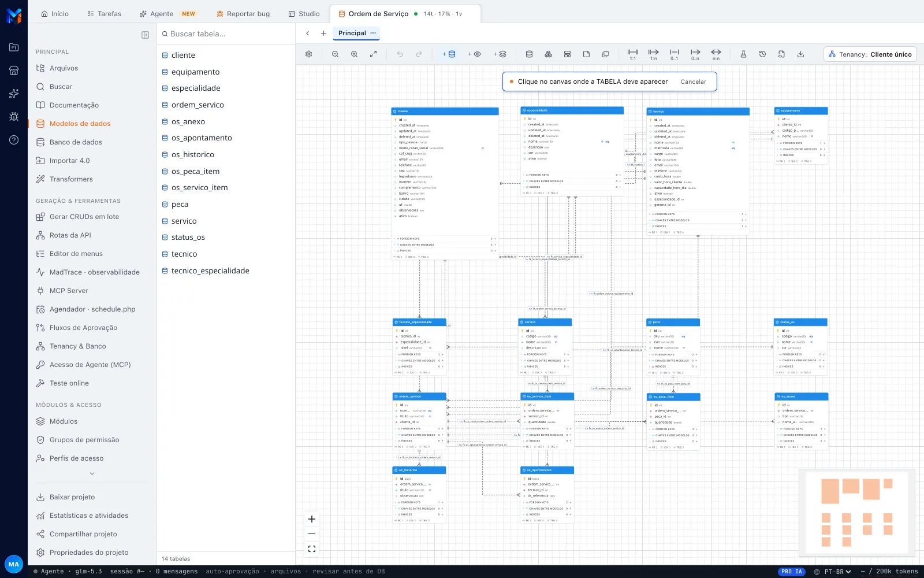The image size is (924, 578).
Task: Select the 1:n relationship tool
Action: [654, 54]
